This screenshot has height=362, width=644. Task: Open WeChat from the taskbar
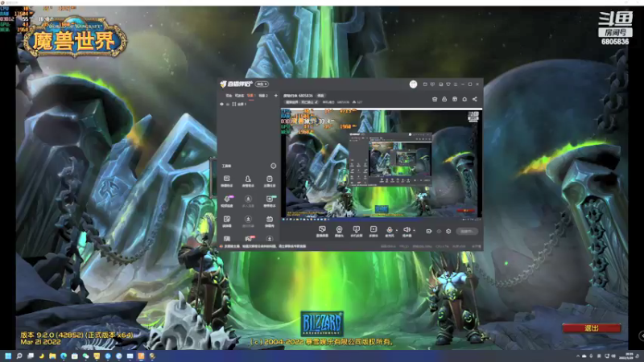[85, 356]
